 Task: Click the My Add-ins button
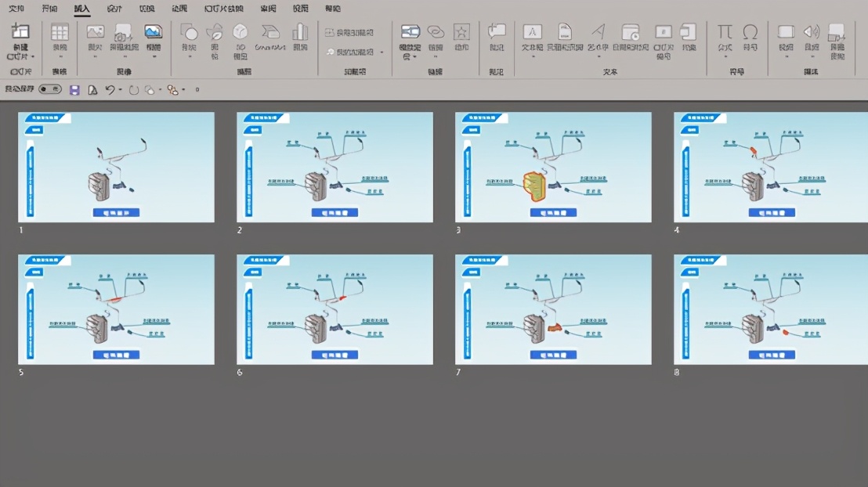[x=349, y=52]
